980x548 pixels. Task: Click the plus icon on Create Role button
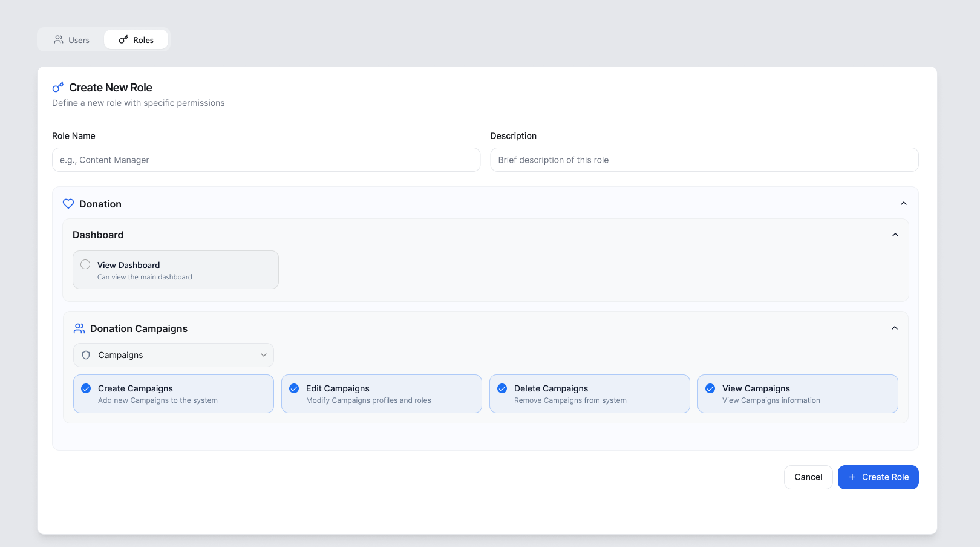[852, 477]
